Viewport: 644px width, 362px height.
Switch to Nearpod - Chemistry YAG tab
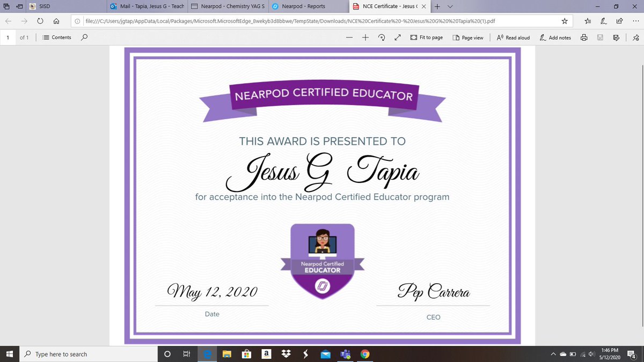click(x=228, y=6)
